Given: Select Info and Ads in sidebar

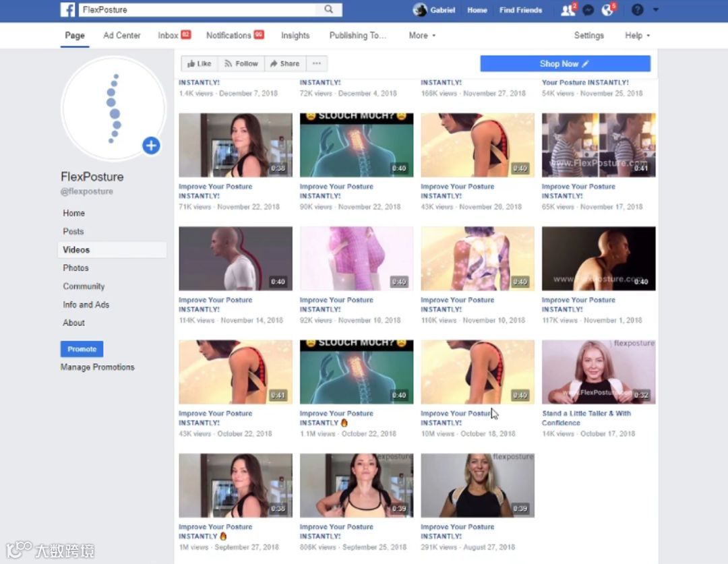Looking at the screenshot, I should point(86,305).
